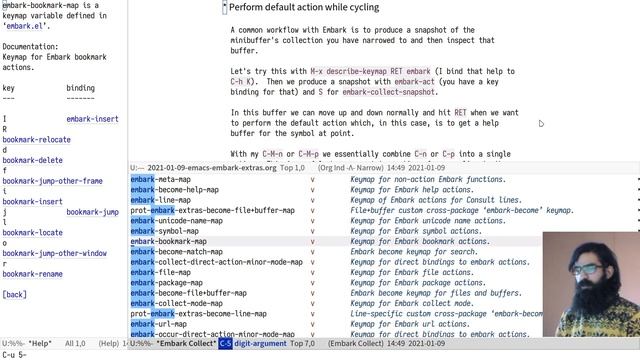The height and width of the screenshot is (360, 640).
Task: Click the webcam video overlay
Action: click(x=591, y=284)
